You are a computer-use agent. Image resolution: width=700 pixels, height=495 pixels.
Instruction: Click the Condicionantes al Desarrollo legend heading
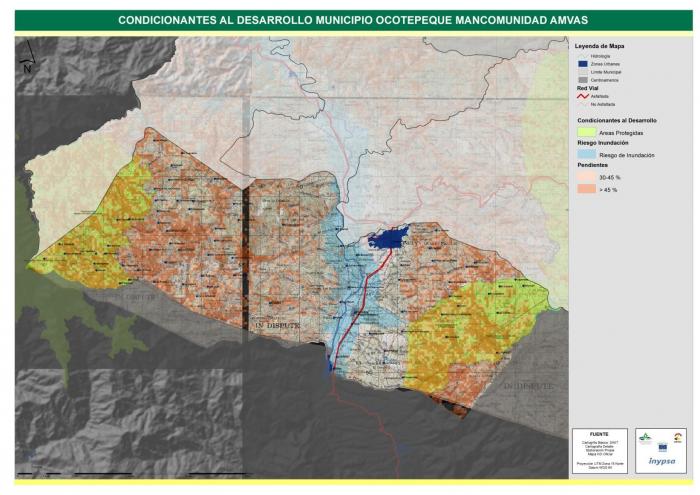coord(616,120)
